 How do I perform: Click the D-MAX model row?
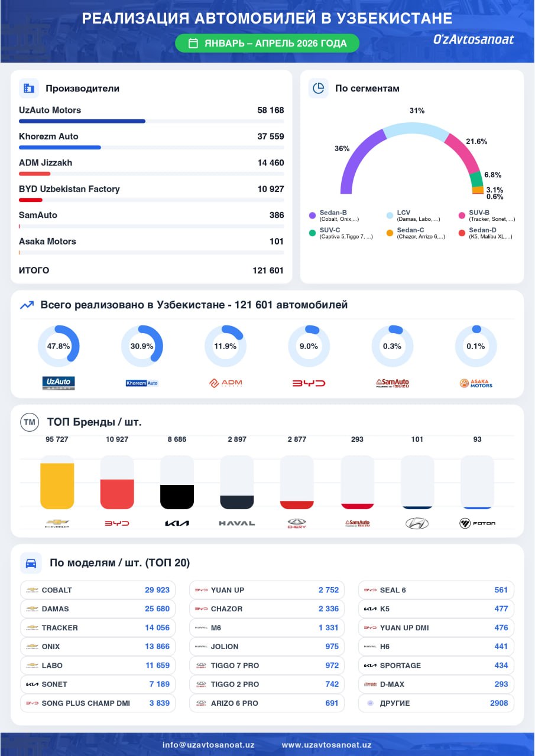436,685
